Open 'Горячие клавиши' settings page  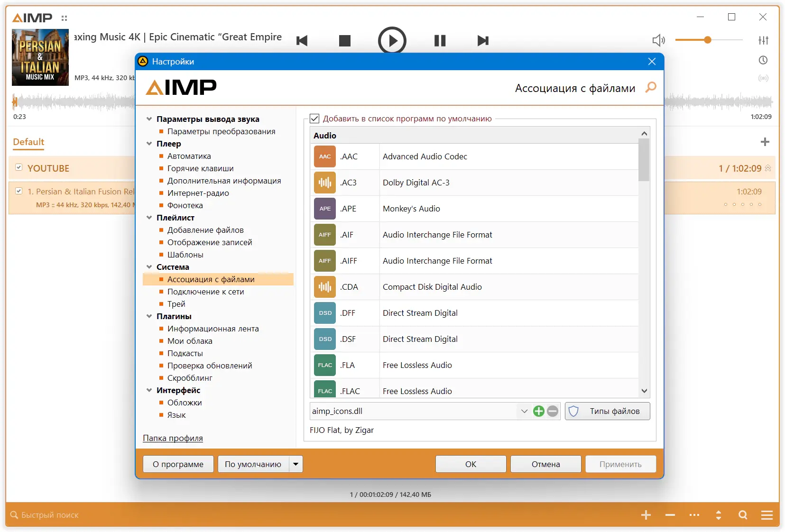click(201, 168)
